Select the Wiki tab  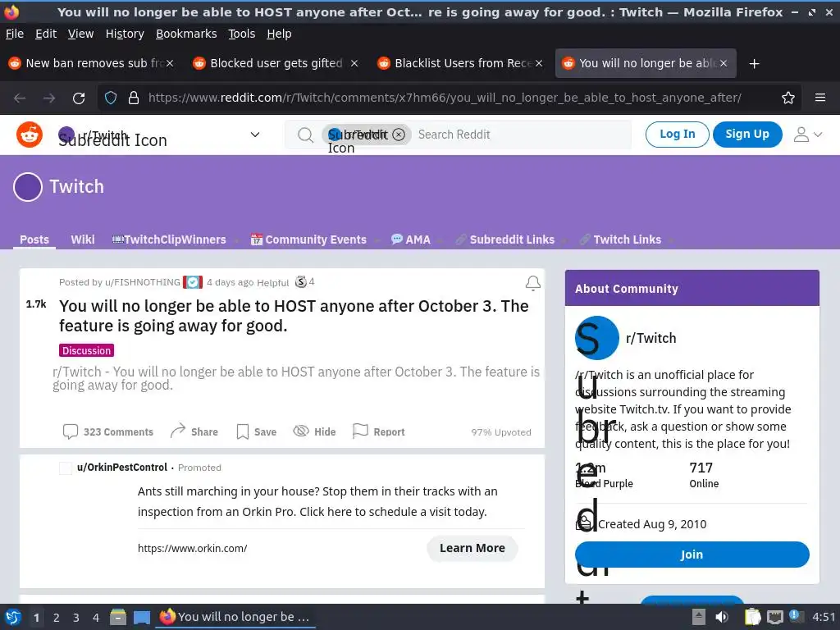pos(83,240)
